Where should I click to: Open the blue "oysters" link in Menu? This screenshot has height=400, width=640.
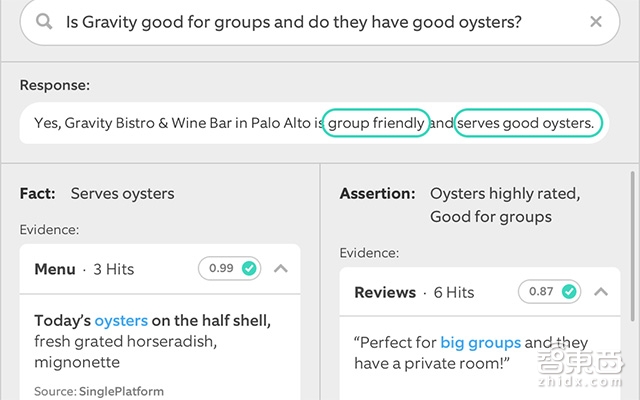pyautogui.click(x=121, y=321)
